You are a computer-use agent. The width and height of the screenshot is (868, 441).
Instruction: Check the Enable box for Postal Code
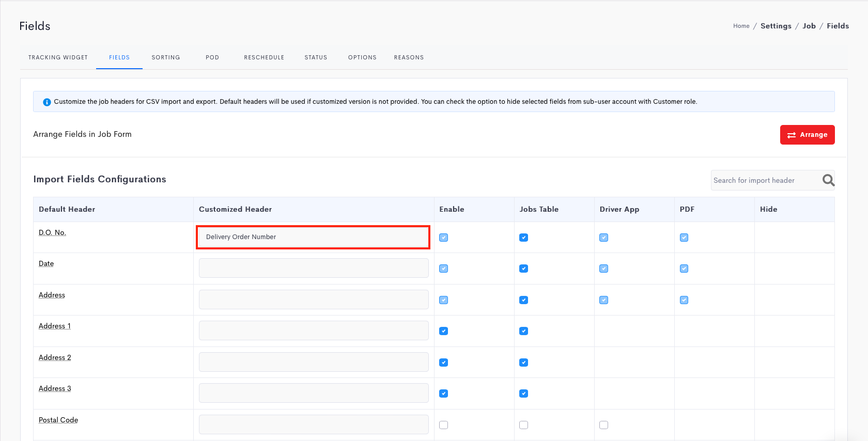(443, 425)
